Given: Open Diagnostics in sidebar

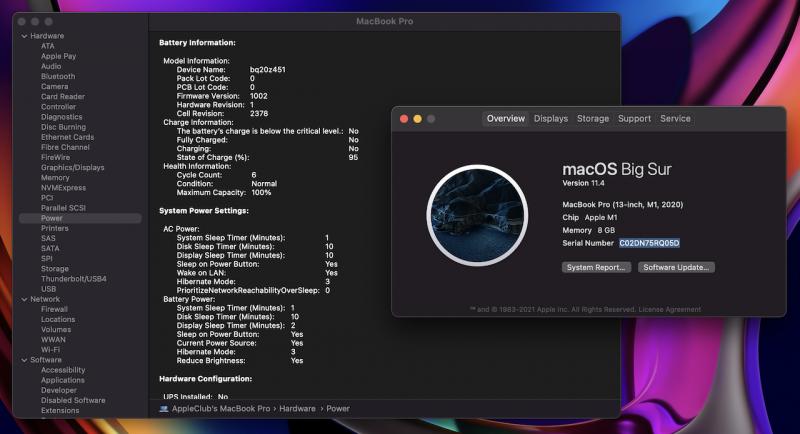Looking at the screenshot, I should (x=61, y=117).
